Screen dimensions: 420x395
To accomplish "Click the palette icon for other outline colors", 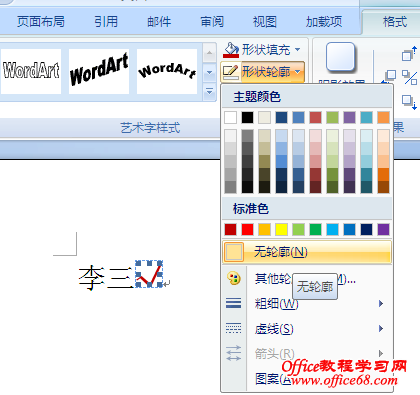I will [x=234, y=278].
